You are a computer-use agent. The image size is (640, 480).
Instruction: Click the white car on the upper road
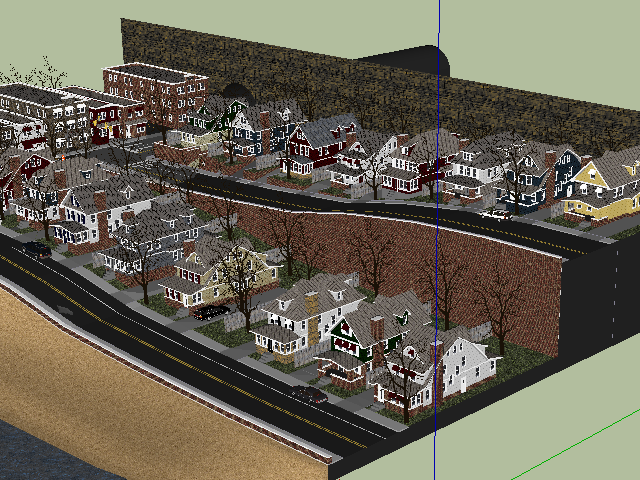tap(496, 214)
